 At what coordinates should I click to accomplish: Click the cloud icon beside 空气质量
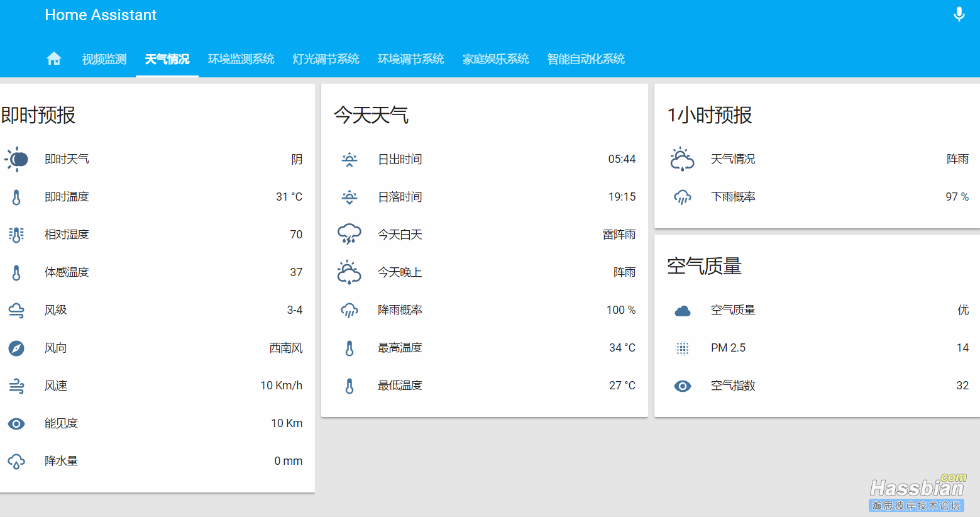click(683, 310)
